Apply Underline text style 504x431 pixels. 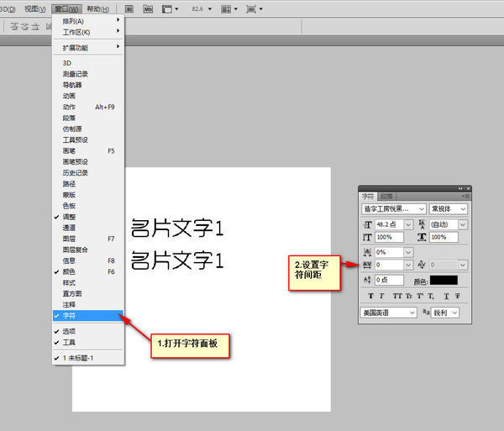446,296
